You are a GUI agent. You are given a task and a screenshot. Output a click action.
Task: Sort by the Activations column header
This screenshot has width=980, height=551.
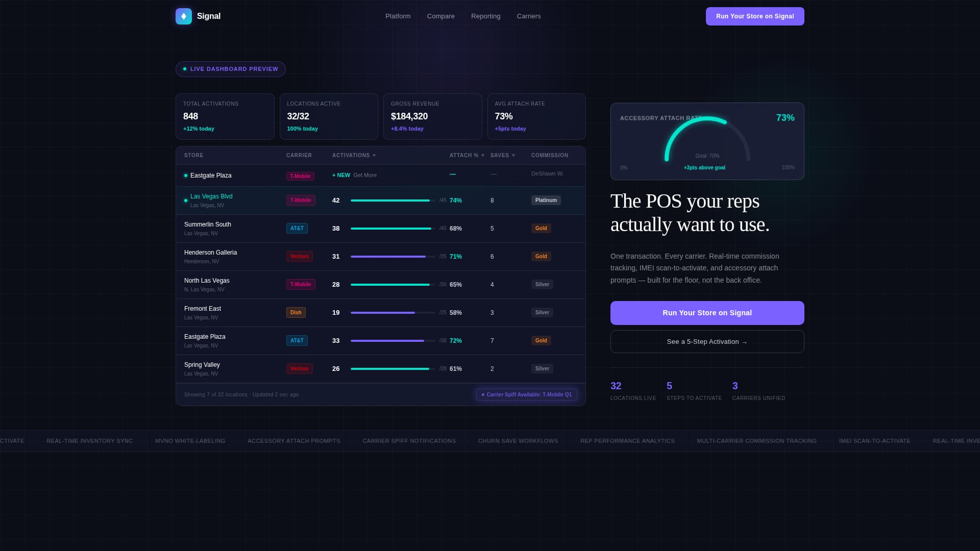pos(353,155)
